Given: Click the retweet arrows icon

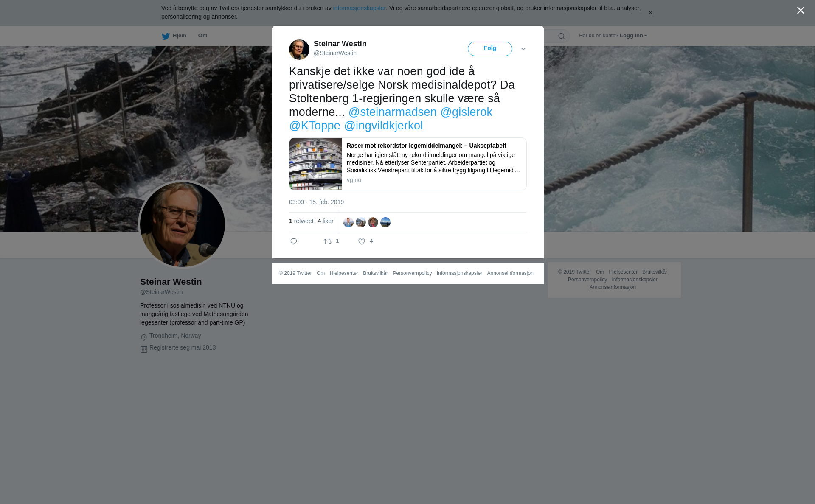Looking at the screenshot, I should [x=328, y=241].
